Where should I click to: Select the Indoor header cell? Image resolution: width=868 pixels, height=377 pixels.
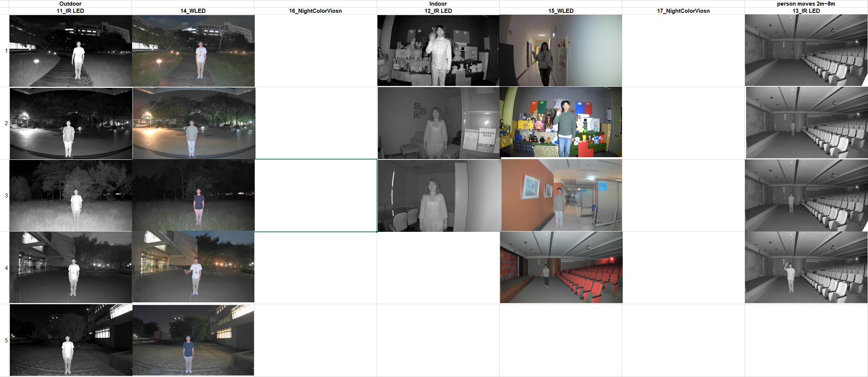438,4
